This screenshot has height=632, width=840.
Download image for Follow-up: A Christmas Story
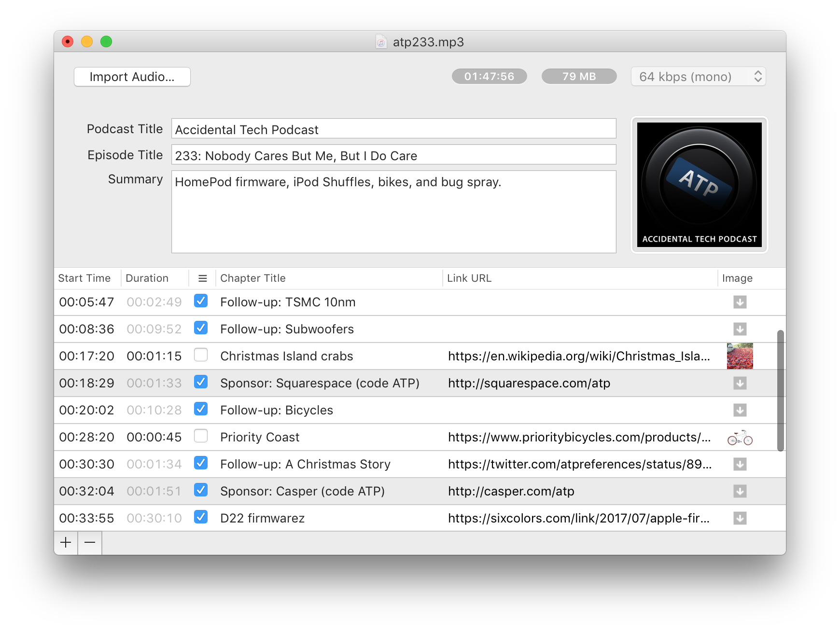740,464
